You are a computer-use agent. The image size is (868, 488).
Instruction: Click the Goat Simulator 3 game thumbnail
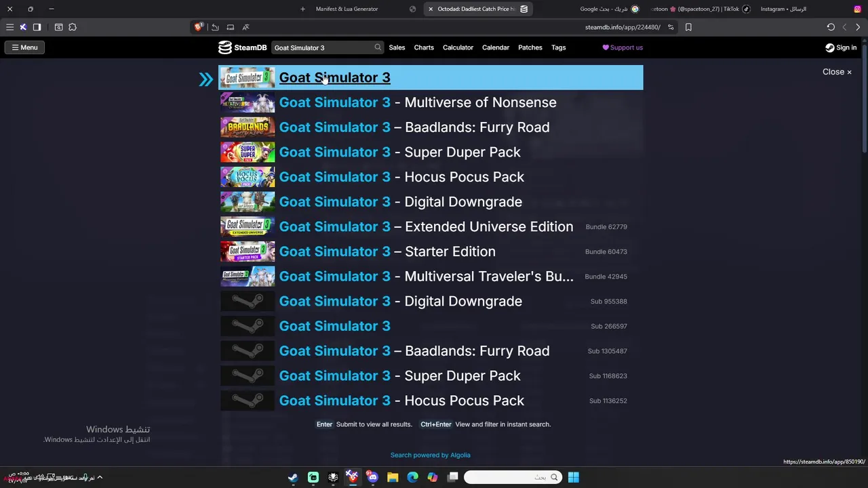coord(248,77)
